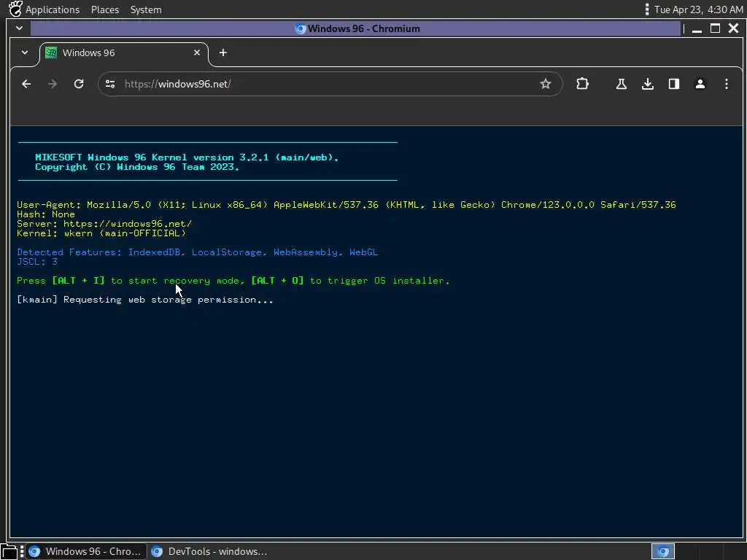View site information icon in address bar
The height and width of the screenshot is (560, 747).
tap(110, 84)
